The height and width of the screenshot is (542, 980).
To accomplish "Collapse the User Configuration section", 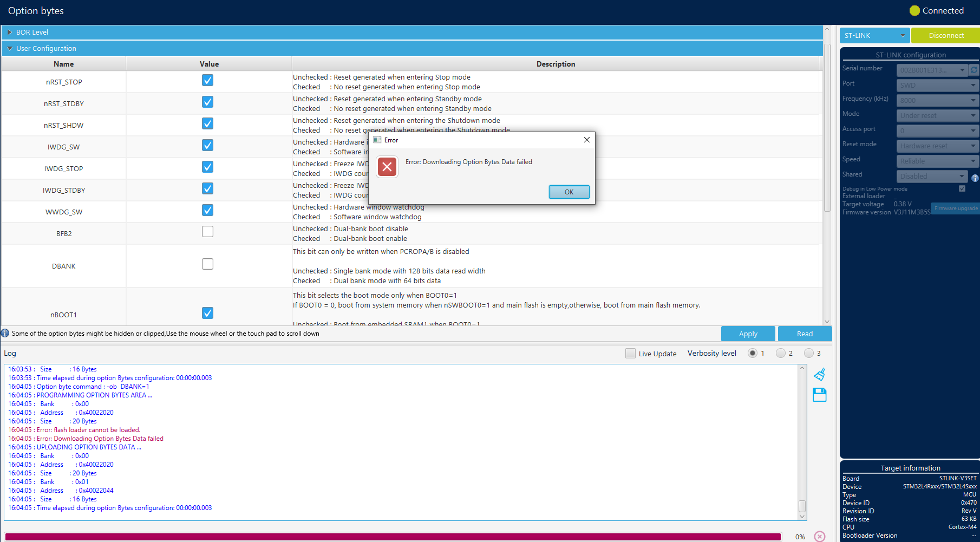I will [x=10, y=48].
